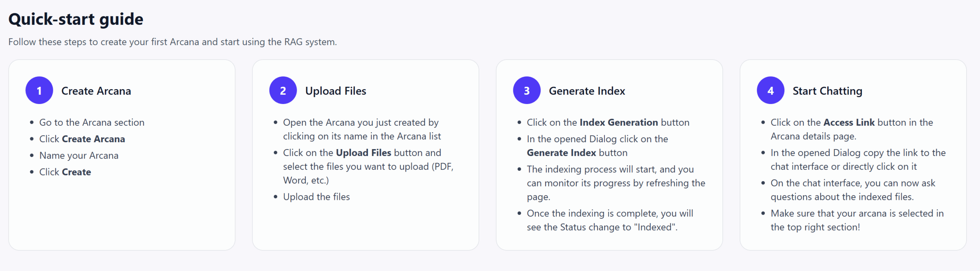Click the bold Upload Files text
Image resolution: width=980 pixels, height=271 pixels.
point(363,153)
